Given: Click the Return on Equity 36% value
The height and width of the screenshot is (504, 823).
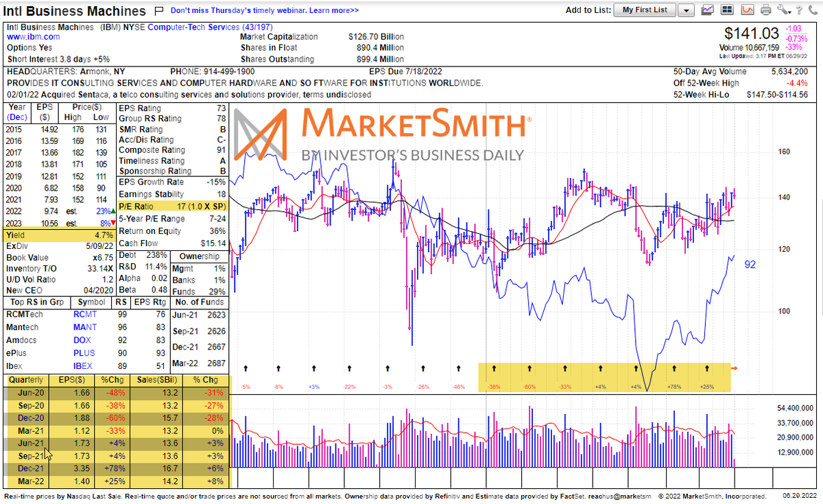Looking at the screenshot, I should click(219, 231).
